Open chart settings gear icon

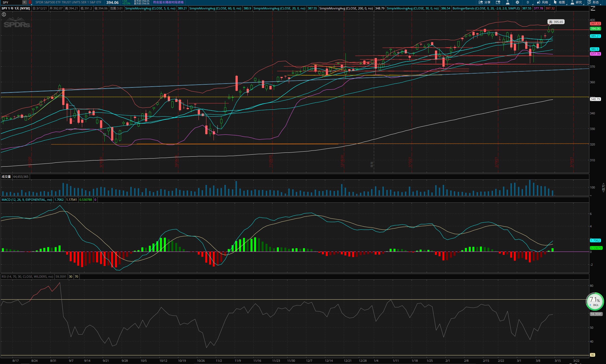517,2
